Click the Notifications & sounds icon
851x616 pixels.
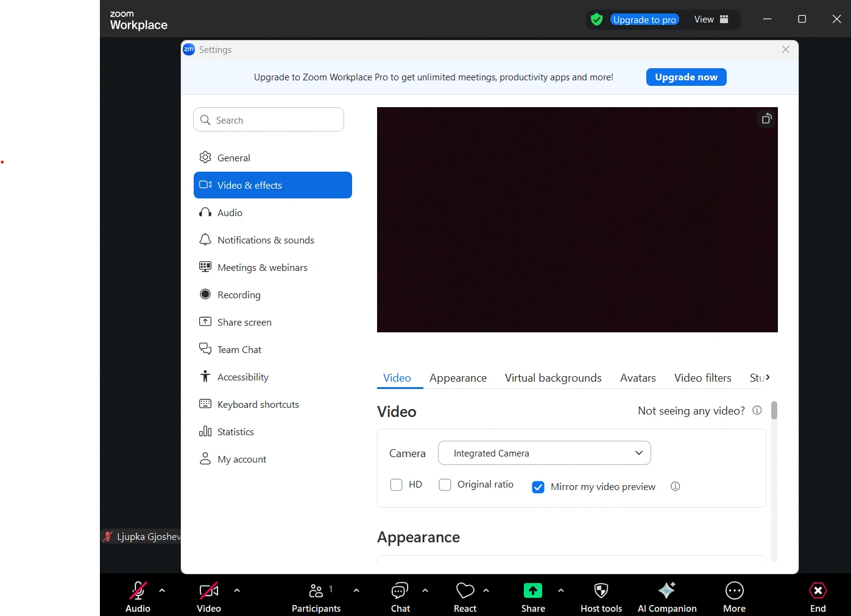[x=205, y=239]
